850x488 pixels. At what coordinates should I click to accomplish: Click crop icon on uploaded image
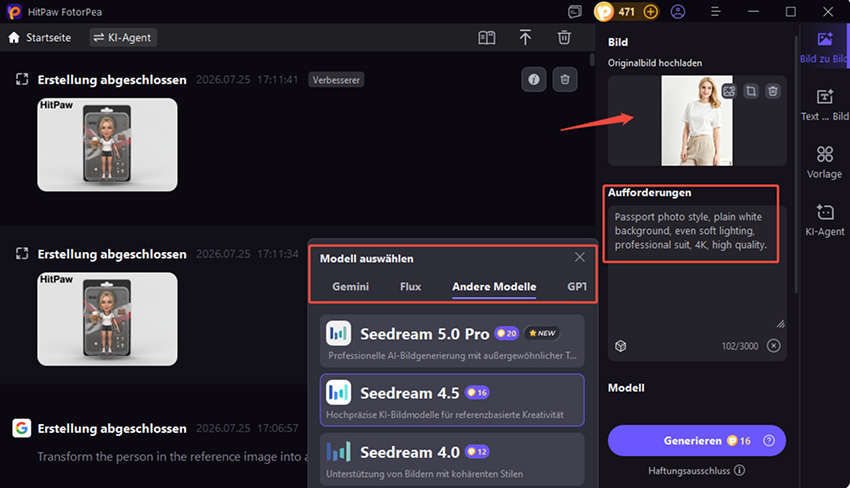tap(751, 91)
